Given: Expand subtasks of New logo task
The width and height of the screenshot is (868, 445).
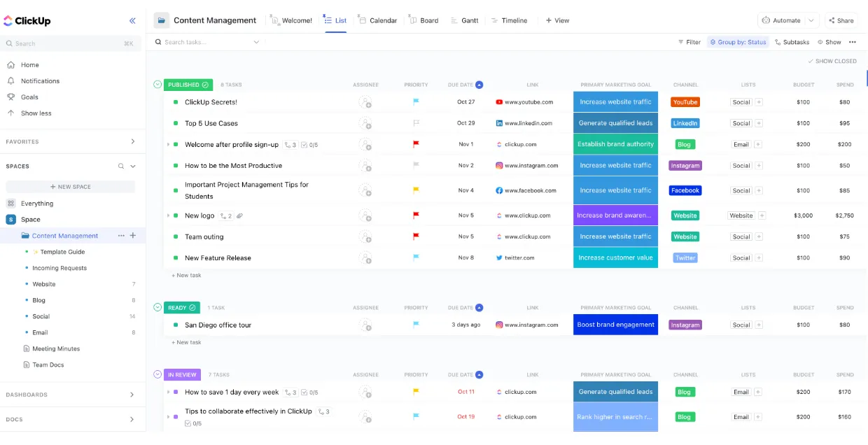Looking at the screenshot, I should (168, 216).
